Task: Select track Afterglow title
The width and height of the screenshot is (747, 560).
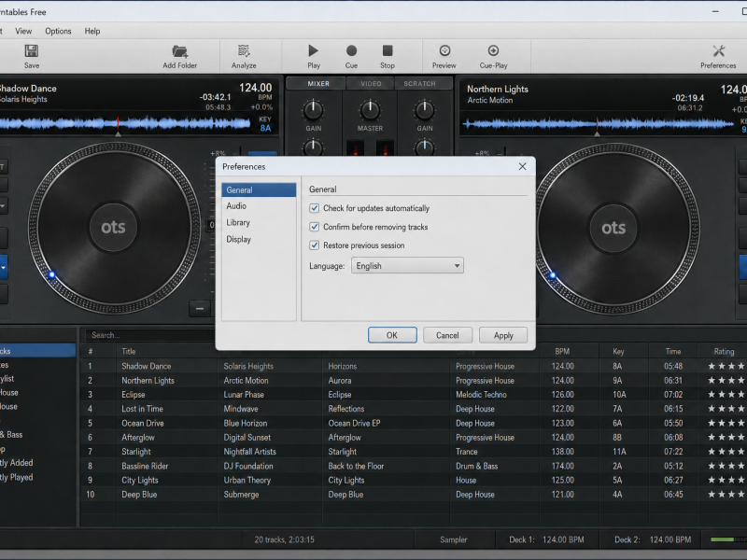Action: pyautogui.click(x=138, y=437)
